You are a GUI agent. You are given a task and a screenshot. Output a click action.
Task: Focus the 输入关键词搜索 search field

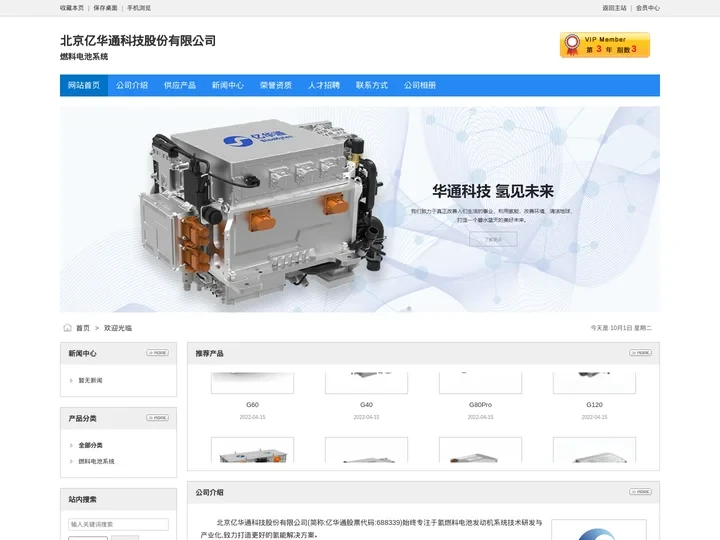[x=118, y=524]
